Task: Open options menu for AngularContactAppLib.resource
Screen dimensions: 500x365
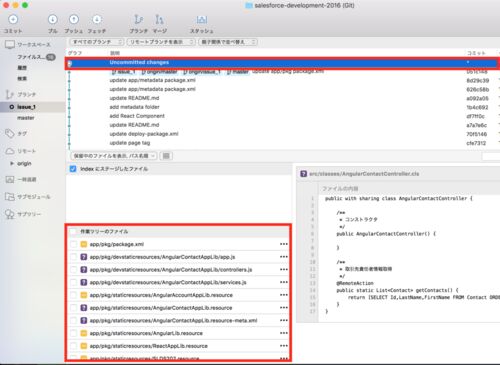Action: click(x=284, y=308)
